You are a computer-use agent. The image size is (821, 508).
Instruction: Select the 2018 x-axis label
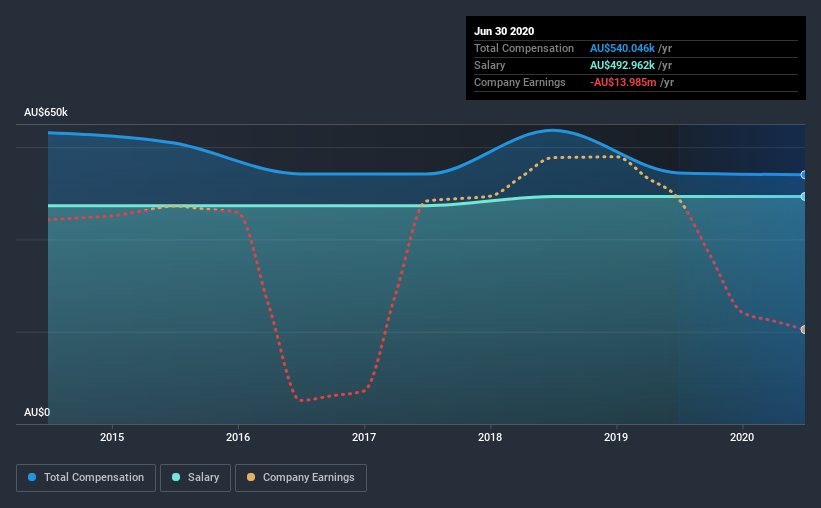tap(490, 437)
